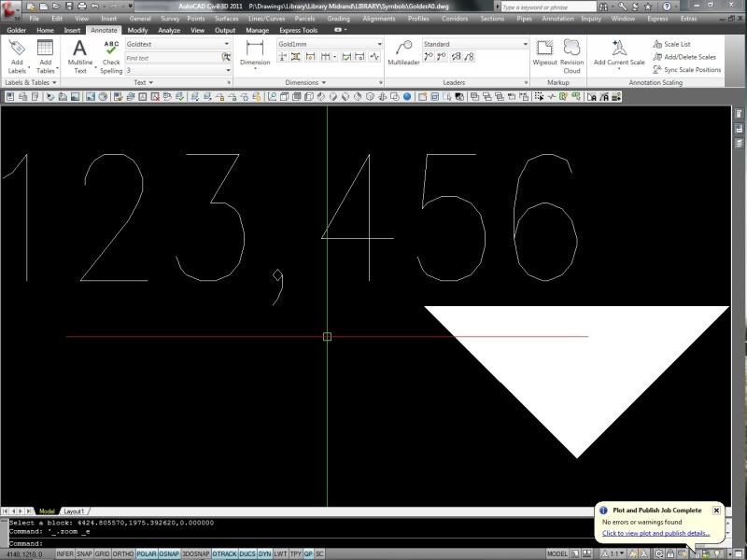
Task: Open the Surfaces menu
Action: point(226,19)
